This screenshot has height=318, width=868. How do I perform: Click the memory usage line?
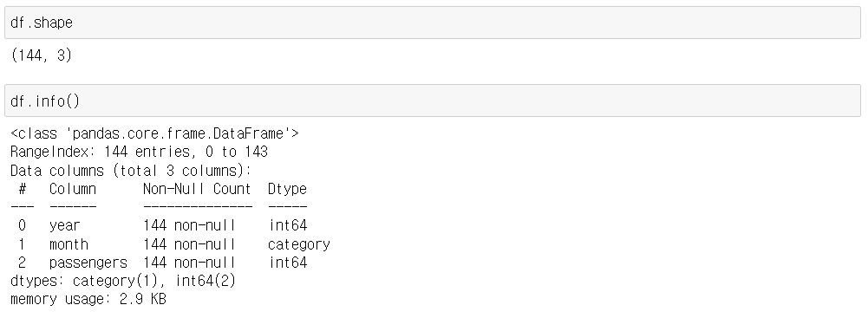[88, 299]
